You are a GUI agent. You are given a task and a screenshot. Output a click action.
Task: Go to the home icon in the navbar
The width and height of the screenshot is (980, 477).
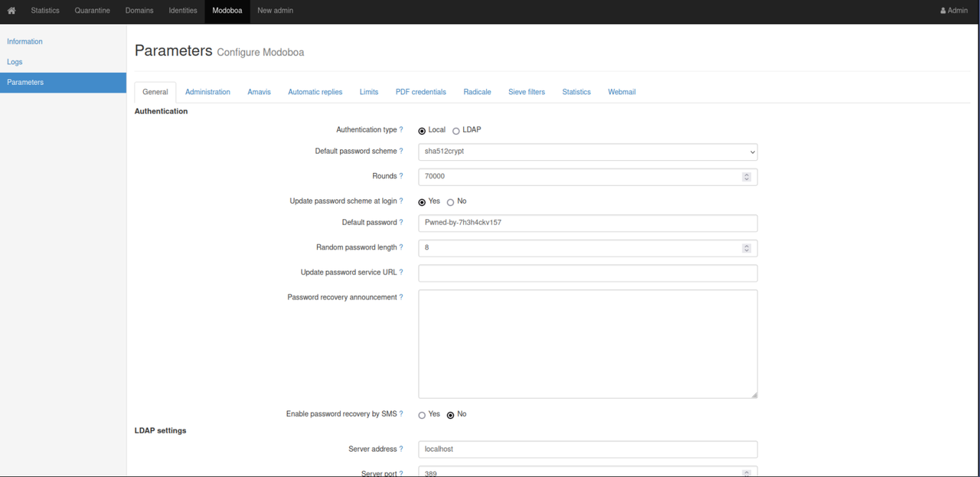pos(11,11)
